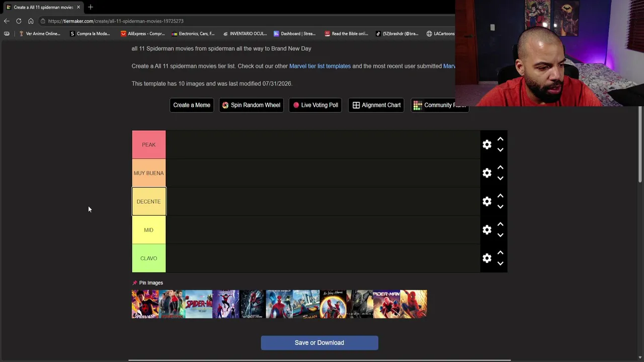Open the LACartoons bookmark
This screenshot has height=362, width=644.
coord(440,34)
